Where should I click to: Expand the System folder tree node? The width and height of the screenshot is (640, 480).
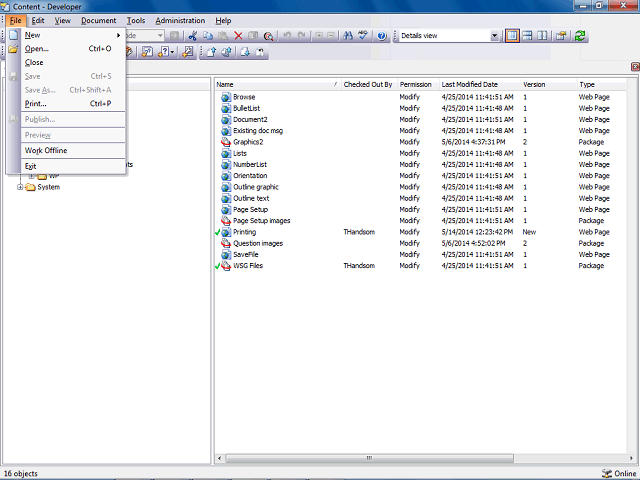click(20, 187)
